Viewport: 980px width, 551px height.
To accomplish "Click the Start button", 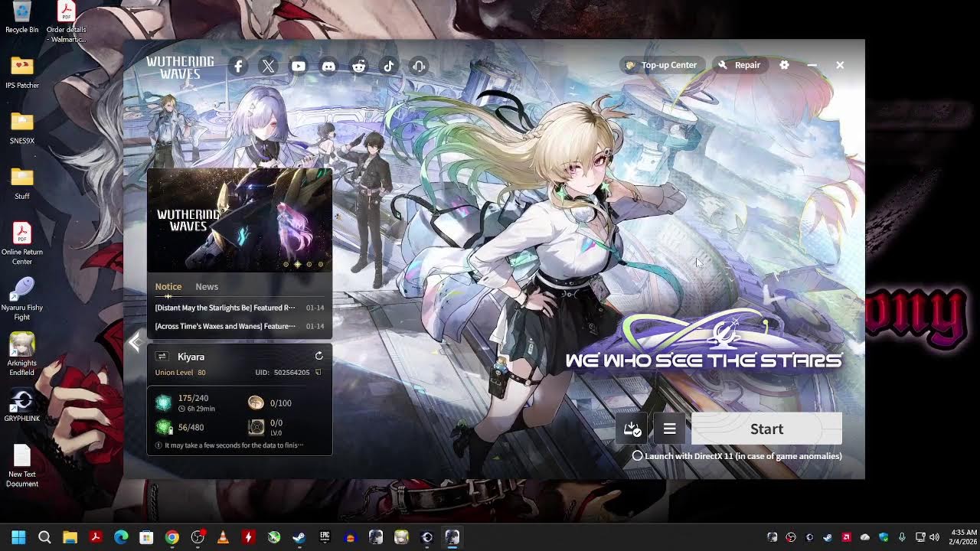I will pyautogui.click(x=766, y=429).
